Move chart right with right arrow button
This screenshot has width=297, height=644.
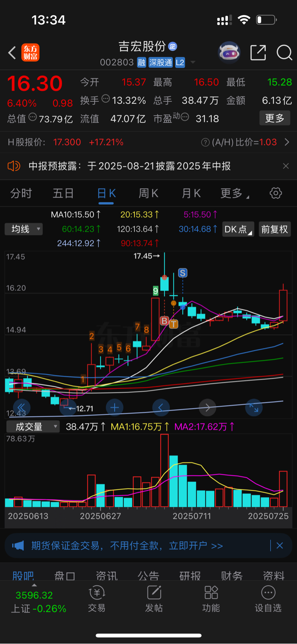click(x=207, y=407)
